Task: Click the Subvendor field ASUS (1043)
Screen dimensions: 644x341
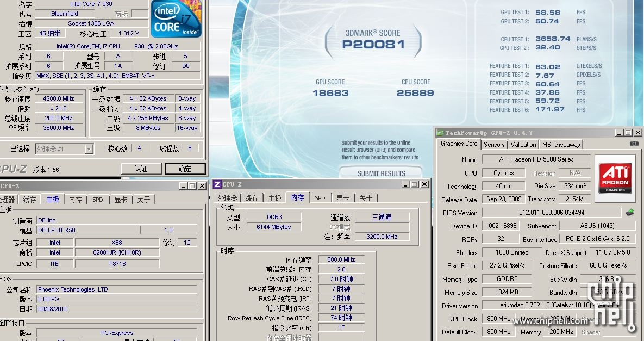Action: click(597, 226)
